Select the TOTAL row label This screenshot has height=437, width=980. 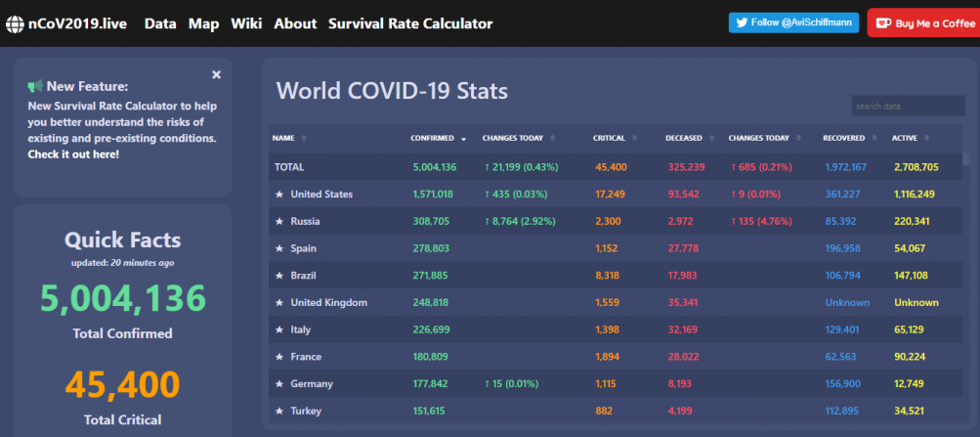(x=289, y=167)
